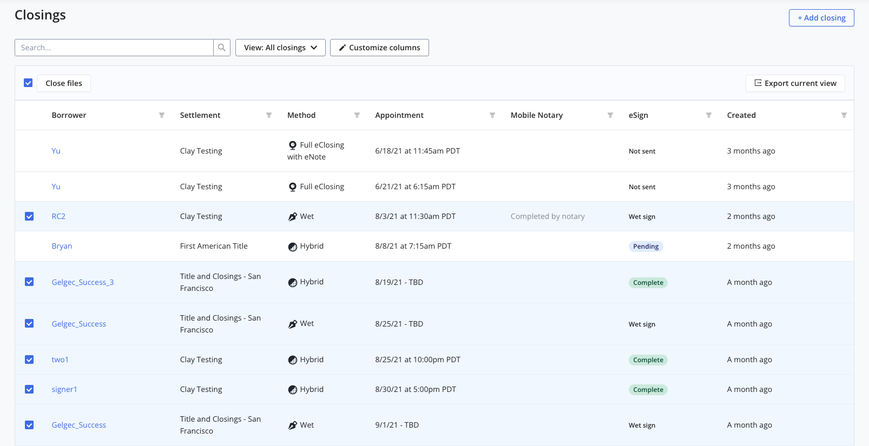Uncheck the RC2 row checkbox

click(x=29, y=217)
